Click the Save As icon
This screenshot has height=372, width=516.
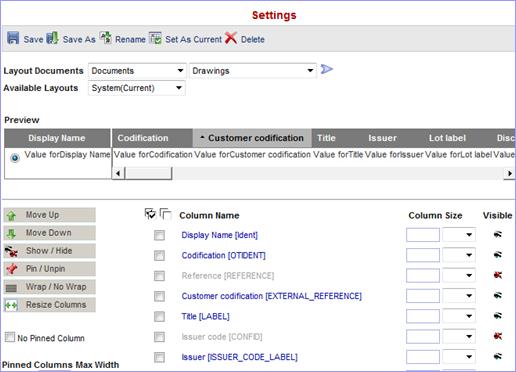coord(52,38)
